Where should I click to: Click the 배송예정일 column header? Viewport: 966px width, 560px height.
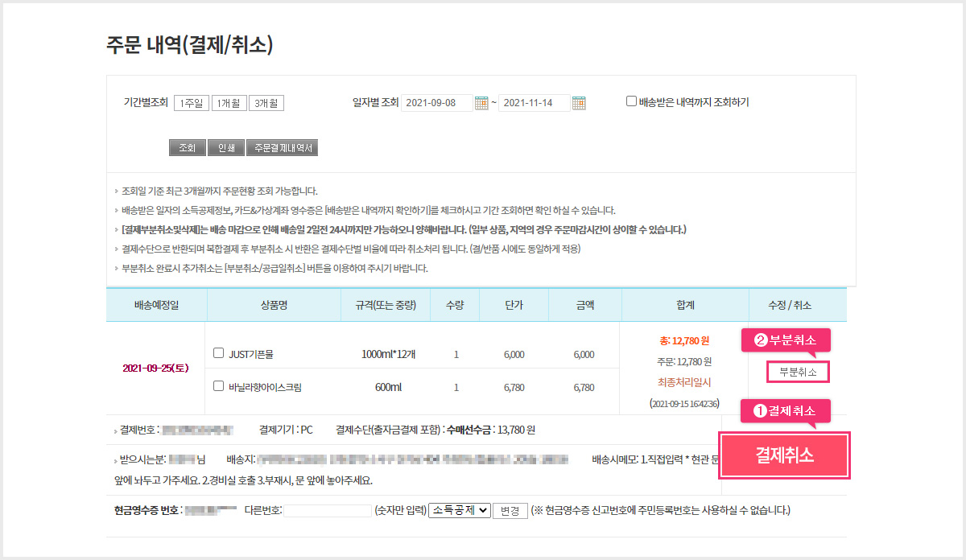coord(156,305)
